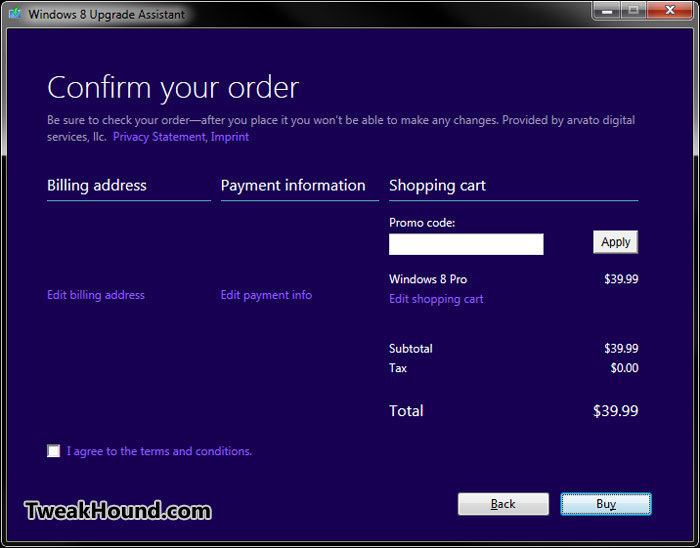Focus the Promo code input field

pyautogui.click(x=466, y=244)
